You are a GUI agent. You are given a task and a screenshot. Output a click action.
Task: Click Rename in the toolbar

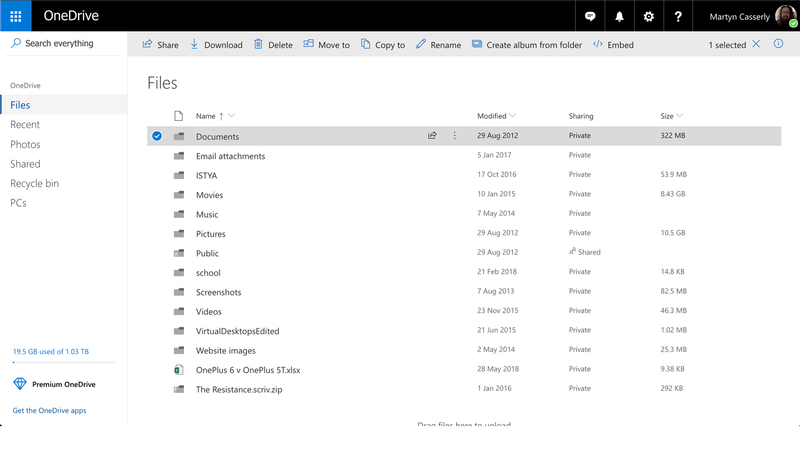coord(438,44)
